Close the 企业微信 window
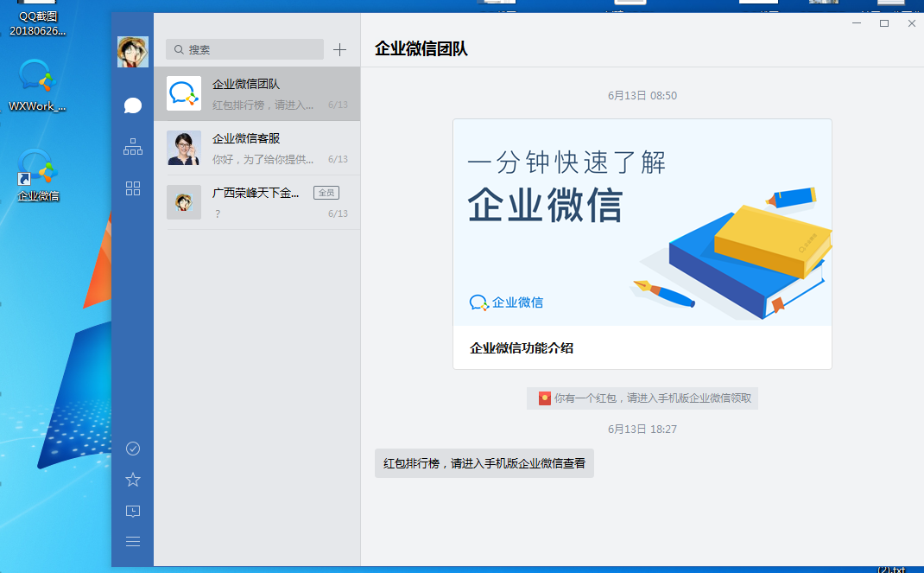Viewport: 924px width, 573px height. click(x=912, y=23)
